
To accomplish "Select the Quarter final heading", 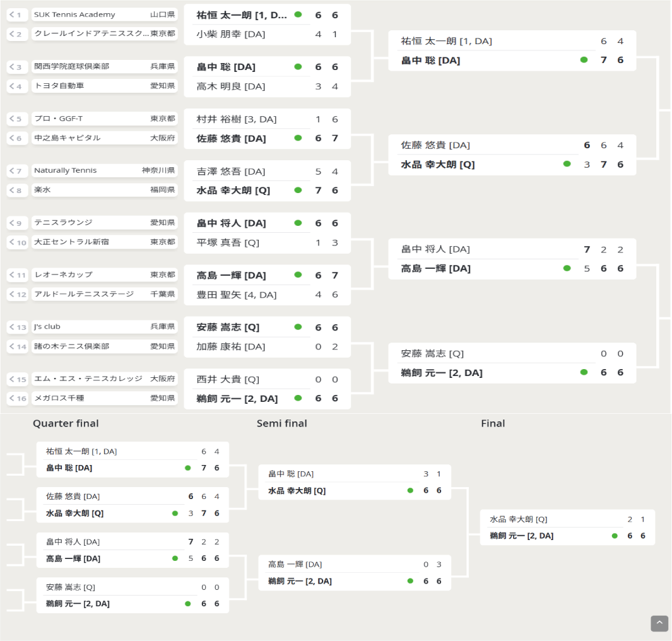I will click(x=66, y=423).
